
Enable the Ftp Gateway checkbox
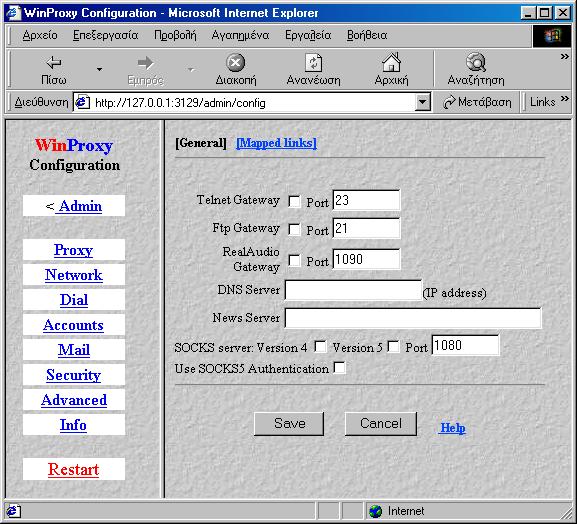point(294,229)
